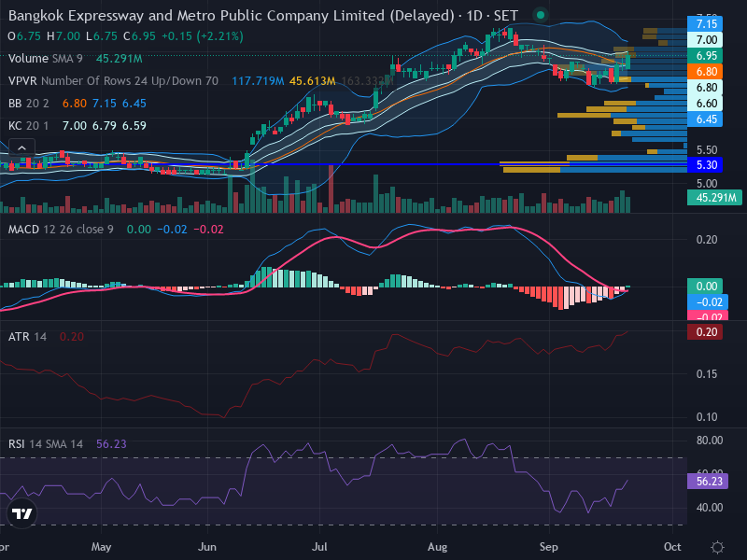The image size is (747, 560).
Task: Click the blue 5.30 price line label
Action: coord(705,165)
